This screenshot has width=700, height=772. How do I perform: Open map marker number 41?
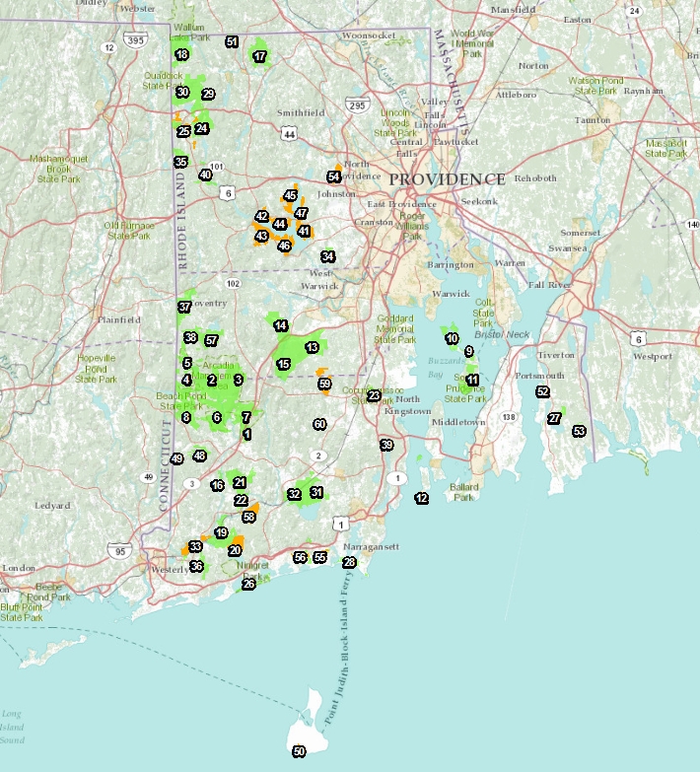click(304, 231)
